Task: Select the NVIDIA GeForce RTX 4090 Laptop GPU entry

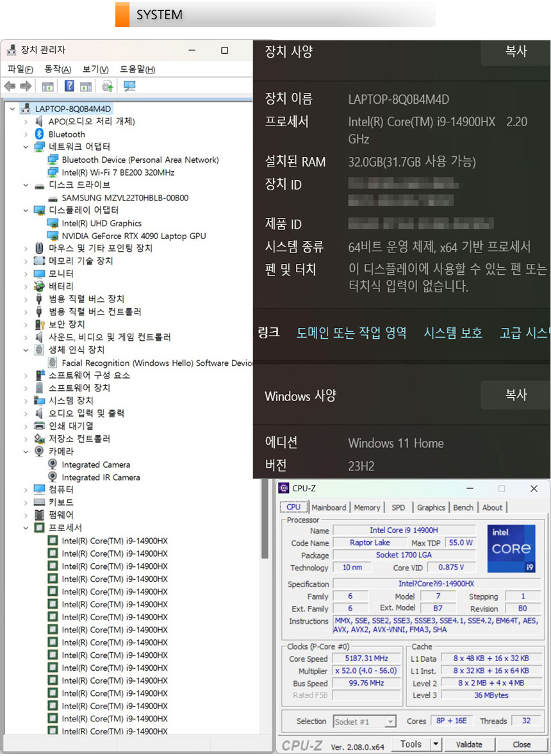Action: (x=133, y=236)
